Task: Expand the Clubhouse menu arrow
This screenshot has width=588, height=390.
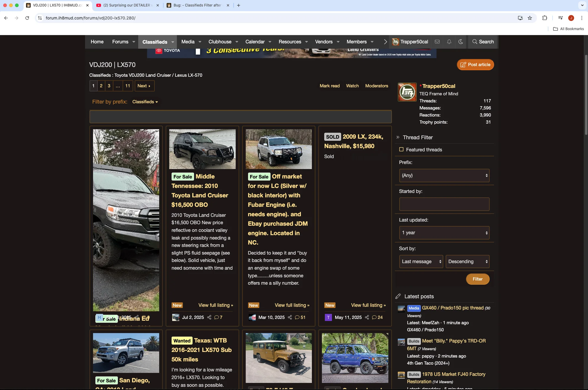Action: click(237, 42)
